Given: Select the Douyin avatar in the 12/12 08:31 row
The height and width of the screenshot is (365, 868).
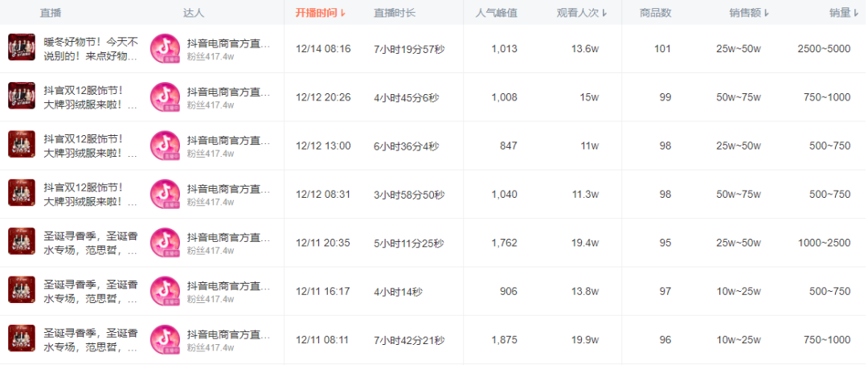Looking at the screenshot, I should pyautogui.click(x=166, y=194).
